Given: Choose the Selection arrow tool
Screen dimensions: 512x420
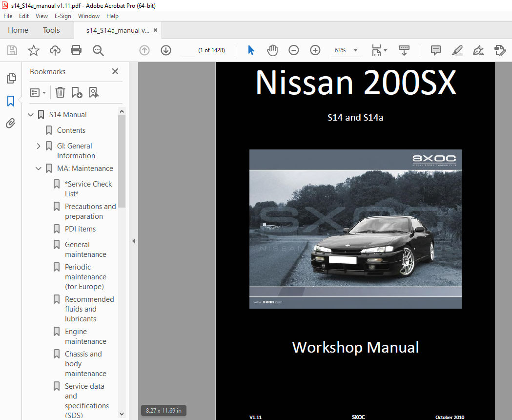Looking at the screenshot, I should pyautogui.click(x=251, y=50).
